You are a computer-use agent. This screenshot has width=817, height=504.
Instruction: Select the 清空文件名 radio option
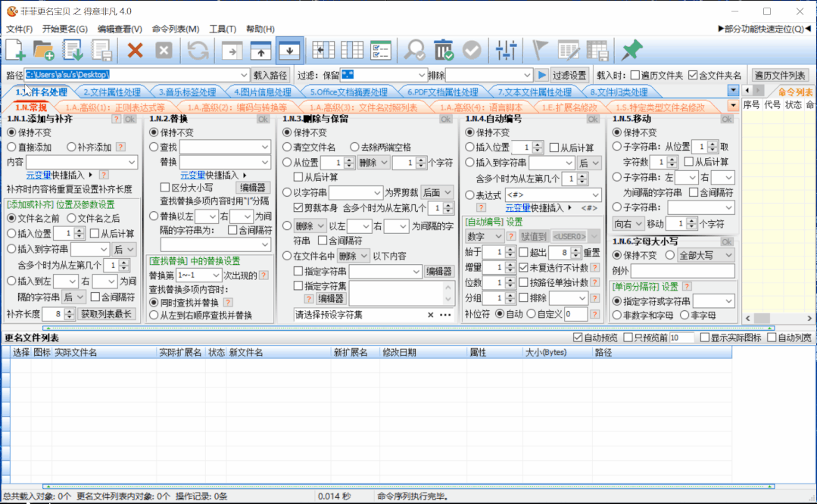pos(287,148)
